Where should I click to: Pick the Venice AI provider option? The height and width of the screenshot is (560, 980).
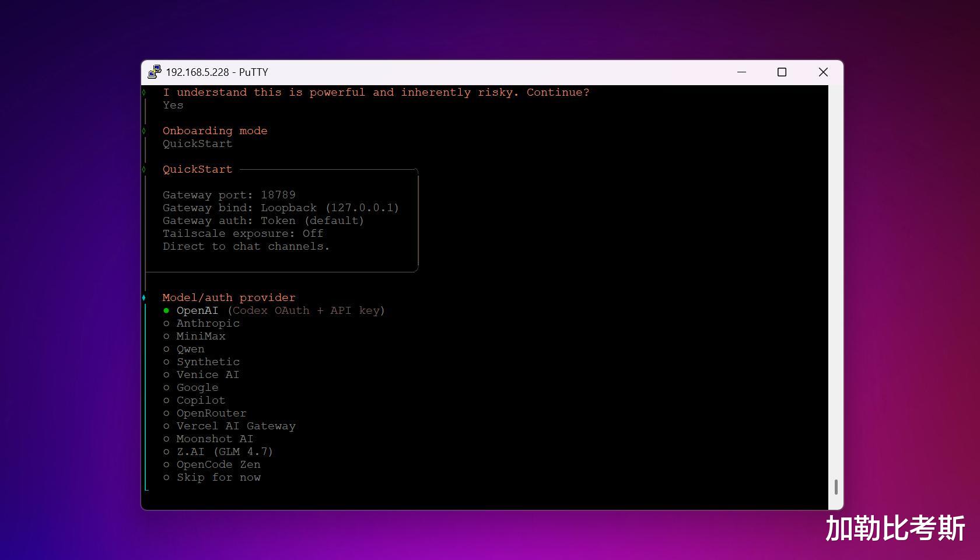[201, 374]
